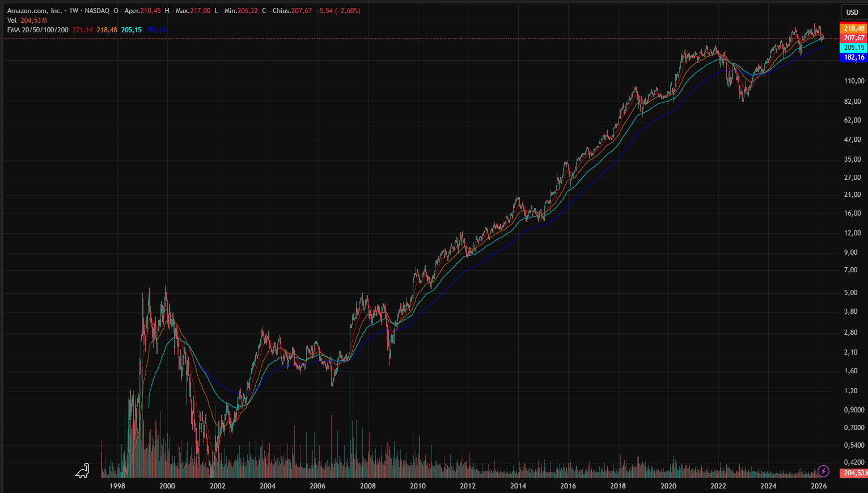Click the 2024 label on the time axis
Image resolution: width=868 pixels, height=493 pixels.
click(768, 486)
